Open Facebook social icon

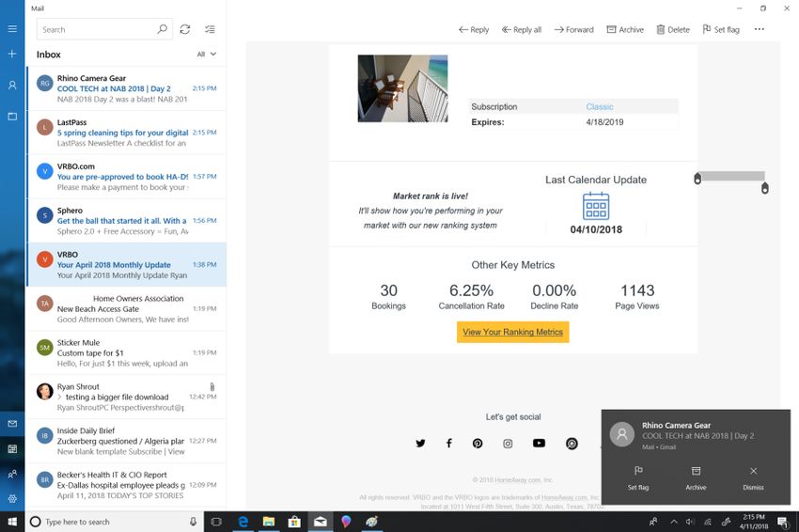coord(449,444)
